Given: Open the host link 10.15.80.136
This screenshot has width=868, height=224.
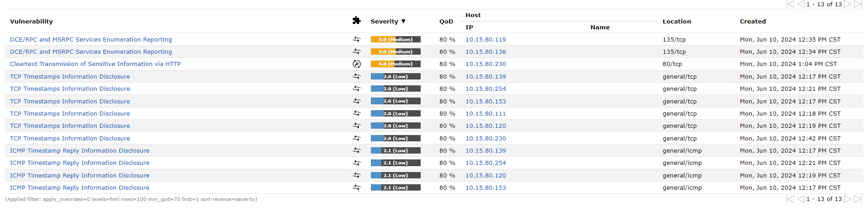Looking at the screenshot, I should pos(486,52).
